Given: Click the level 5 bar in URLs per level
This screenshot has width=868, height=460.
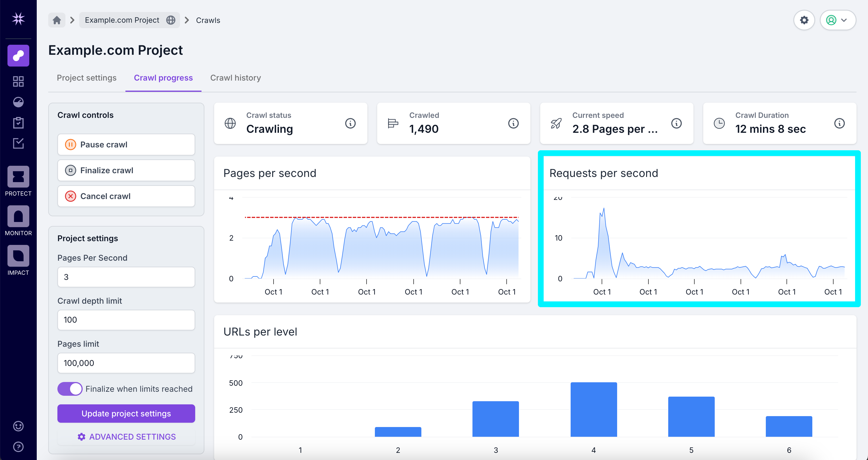Looking at the screenshot, I should coord(691,417).
